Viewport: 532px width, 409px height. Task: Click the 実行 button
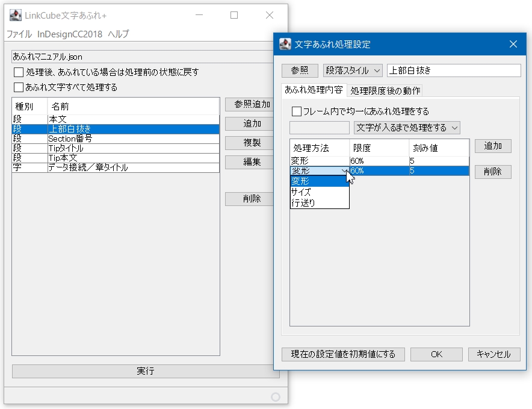(146, 371)
